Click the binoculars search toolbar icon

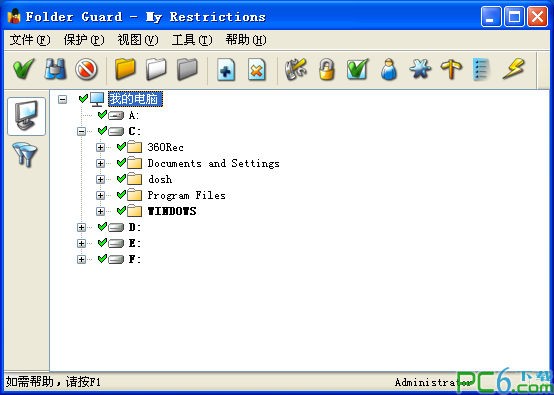(55, 69)
